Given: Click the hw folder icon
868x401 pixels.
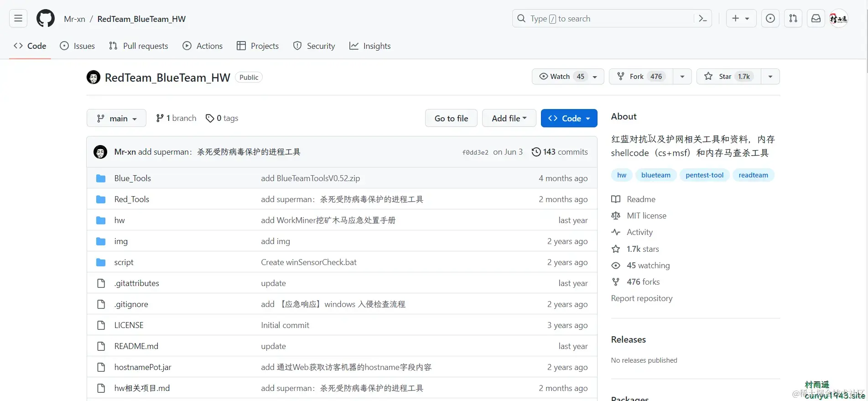Looking at the screenshot, I should coord(101,220).
